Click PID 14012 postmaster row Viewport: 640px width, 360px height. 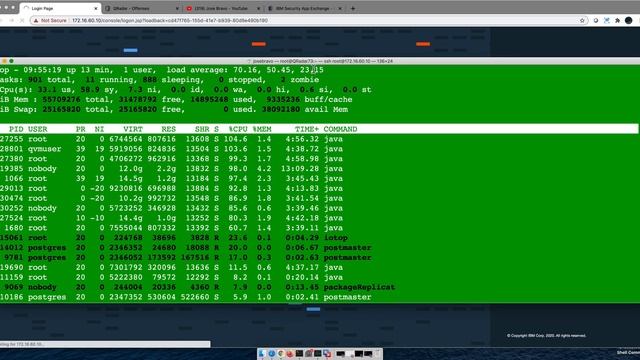click(x=186, y=248)
